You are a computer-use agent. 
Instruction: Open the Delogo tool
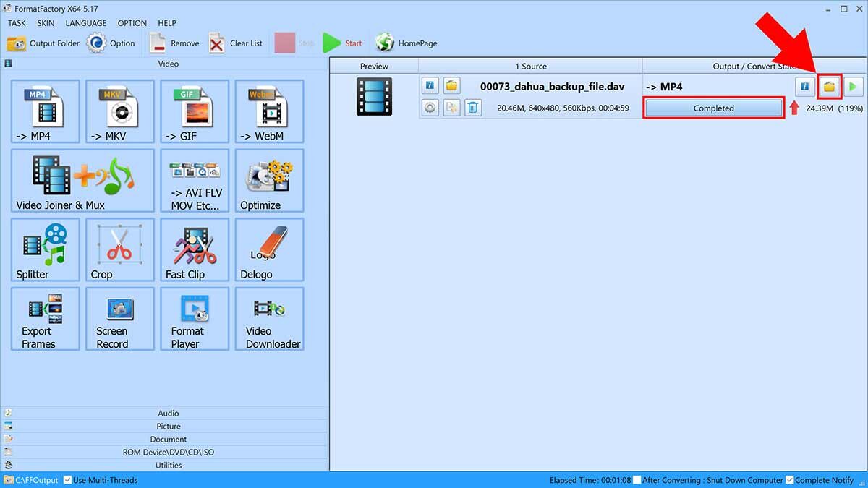click(269, 250)
